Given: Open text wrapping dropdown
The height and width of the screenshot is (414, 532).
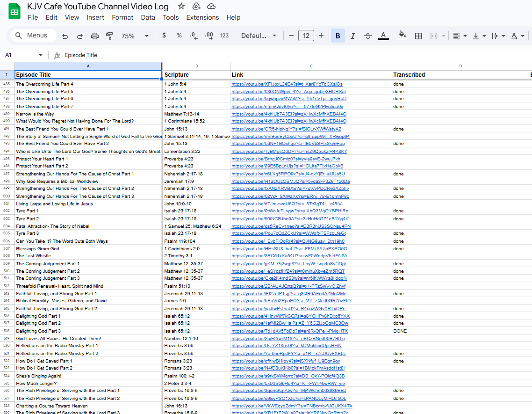Looking at the screenshot, I should (x=498, y=36).
